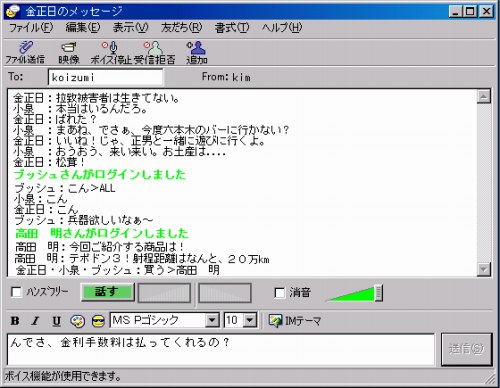Click the 受信拒否 block user icon

click(x=154, y=48)
